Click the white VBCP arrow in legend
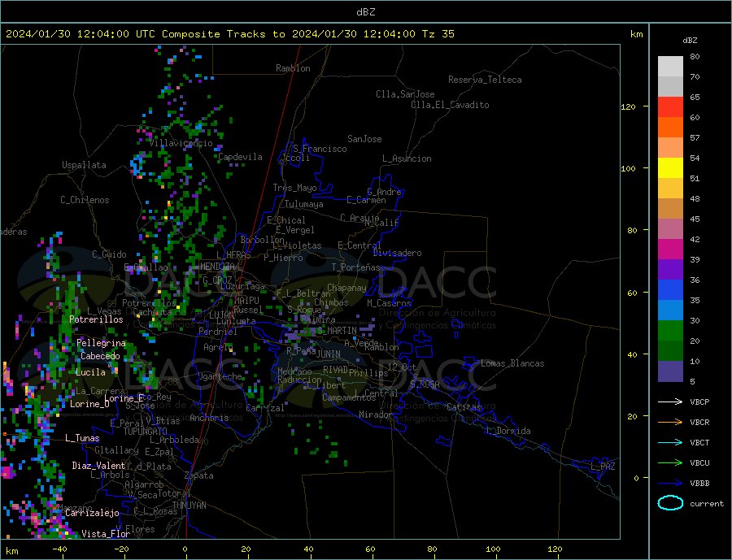The width and height of the screenshot is (732, 560). click(670, 402)
